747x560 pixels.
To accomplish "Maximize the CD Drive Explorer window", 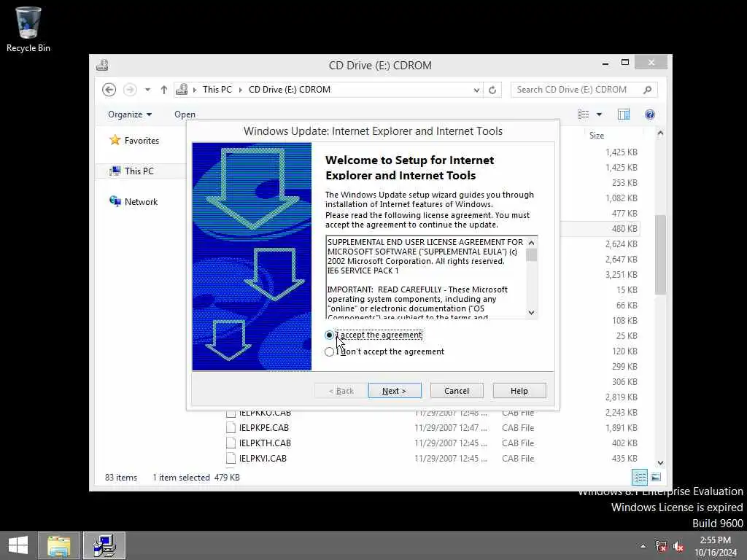I will click(x=625, y=63).
